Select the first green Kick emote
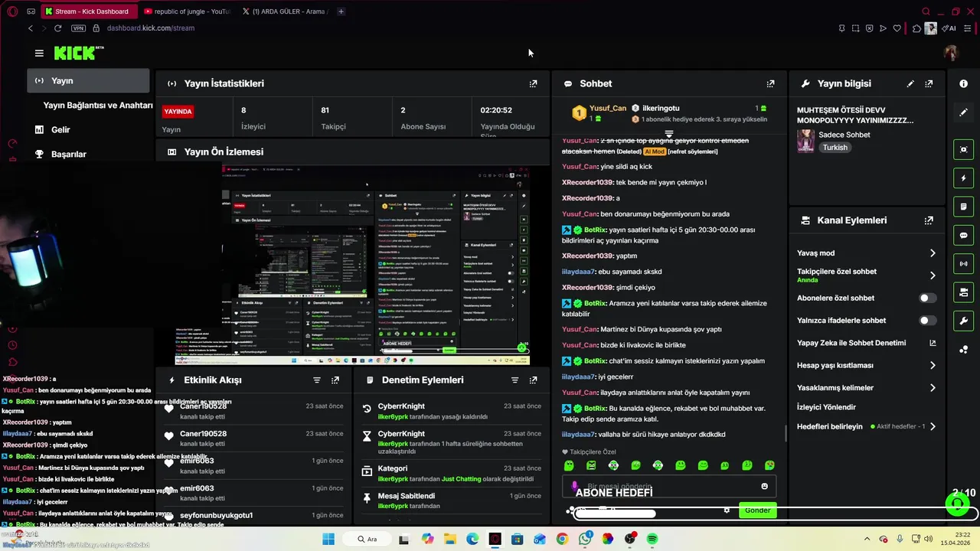This screenshot has width=980, height=551. click(x=569, y=465)
